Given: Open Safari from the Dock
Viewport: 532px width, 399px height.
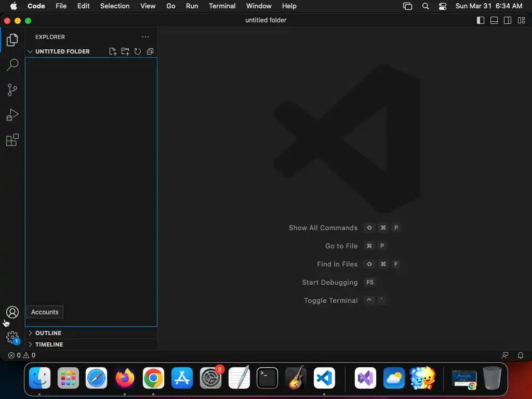Looking at the screenshot, I should click(96, 378).
